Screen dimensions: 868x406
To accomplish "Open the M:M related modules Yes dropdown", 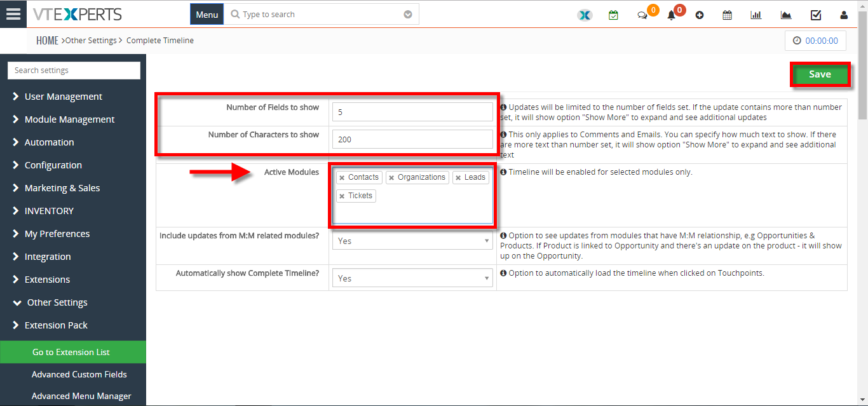I will point(412,241).
